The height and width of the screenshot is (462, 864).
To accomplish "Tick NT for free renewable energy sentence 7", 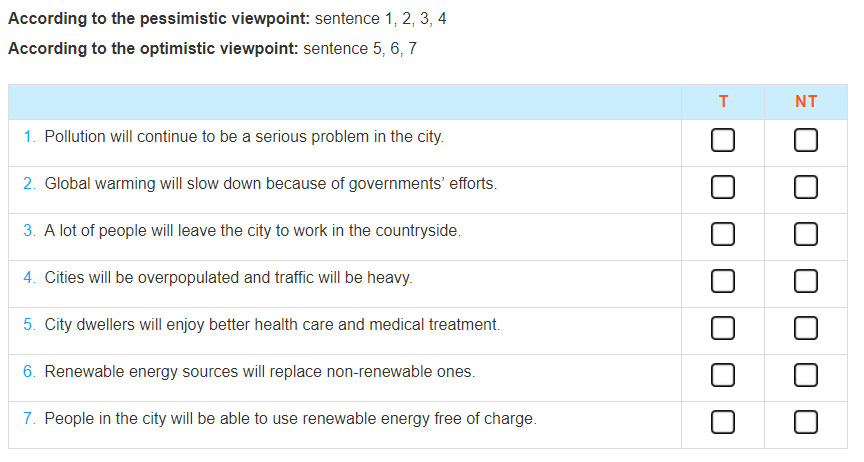I will tap(805, 422).
